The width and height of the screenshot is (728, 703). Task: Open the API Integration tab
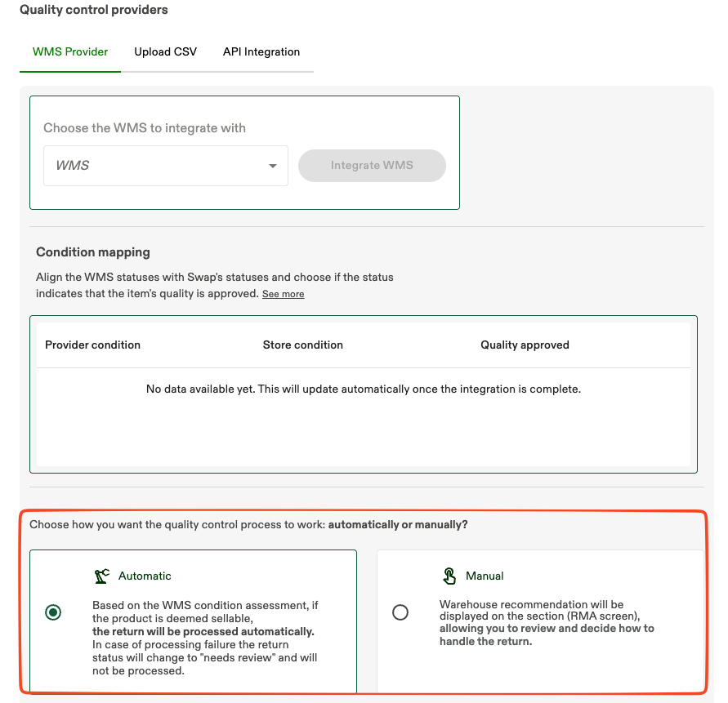point(261,51)
